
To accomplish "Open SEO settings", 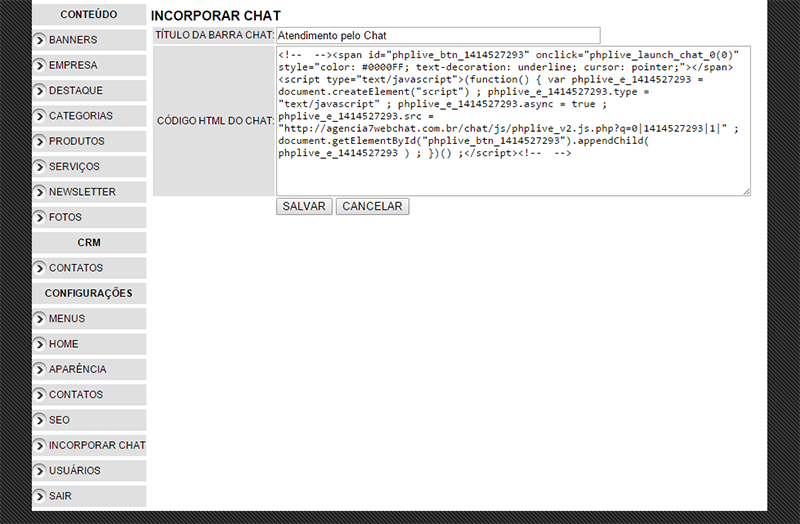I will pyautogui.click(x=89, y=420).
